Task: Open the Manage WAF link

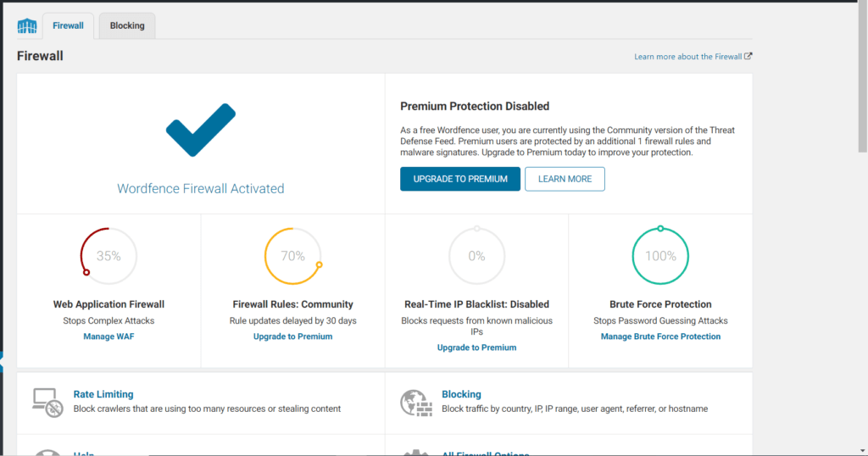Action: point(108,336)
